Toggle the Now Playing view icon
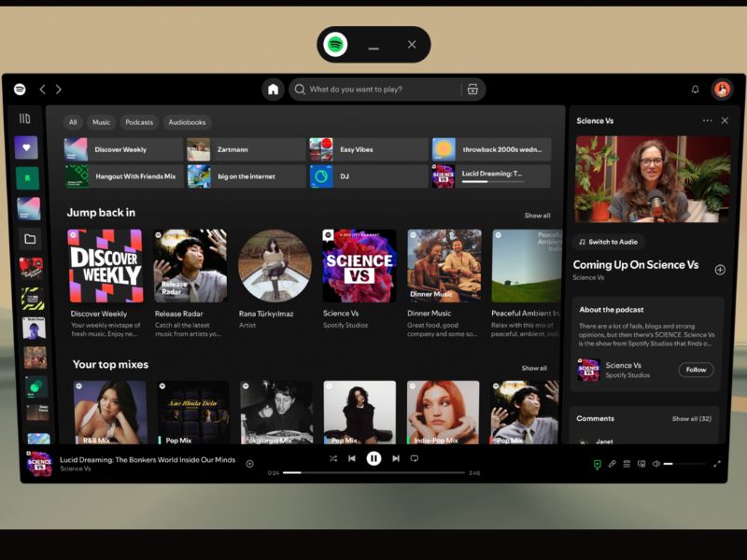747x560 pixels. [x=597, y=464]
